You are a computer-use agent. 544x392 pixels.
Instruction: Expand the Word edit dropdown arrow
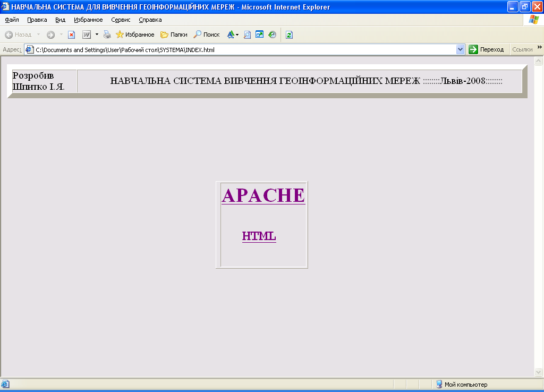[97, 35]
